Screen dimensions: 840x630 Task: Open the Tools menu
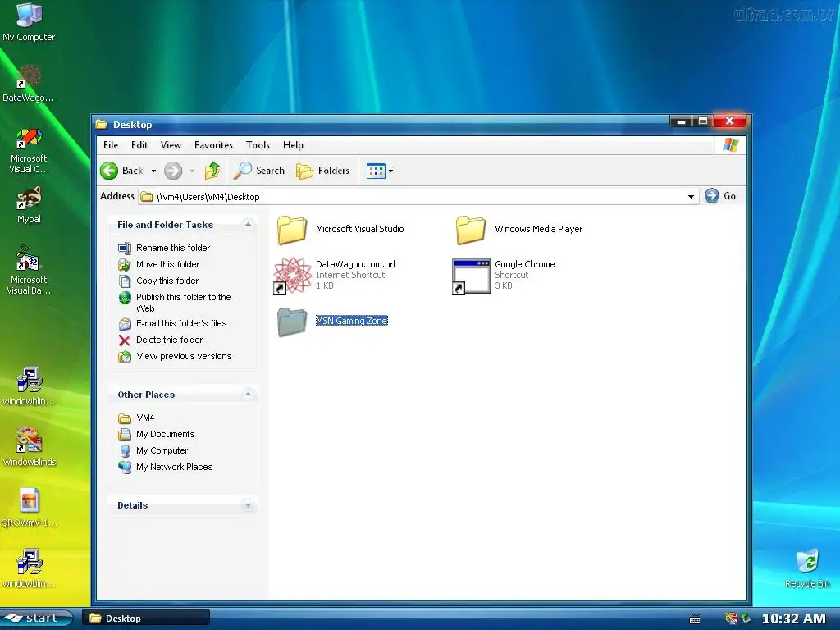coord(258,145)
